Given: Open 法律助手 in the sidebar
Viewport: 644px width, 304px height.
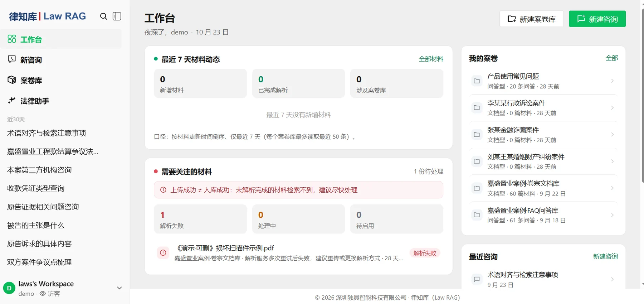Looking at the screenshot, I should click(x=61, y=101).
